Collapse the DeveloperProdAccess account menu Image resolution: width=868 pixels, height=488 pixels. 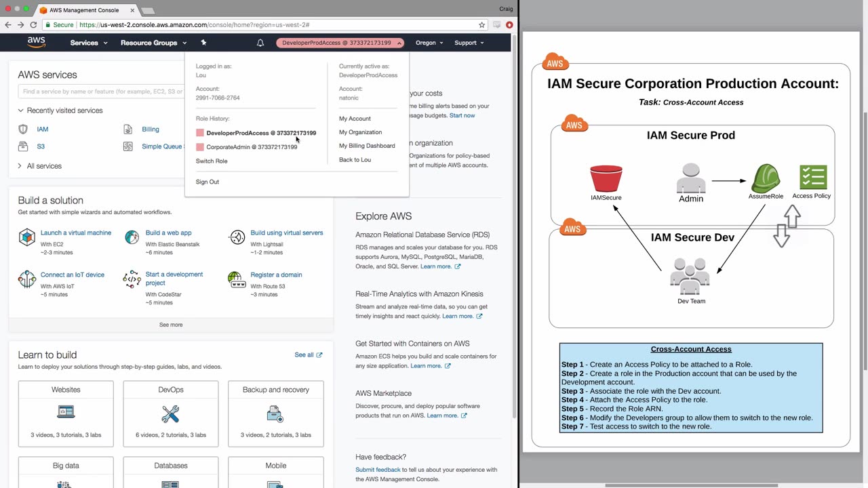[x=340, y=43]
